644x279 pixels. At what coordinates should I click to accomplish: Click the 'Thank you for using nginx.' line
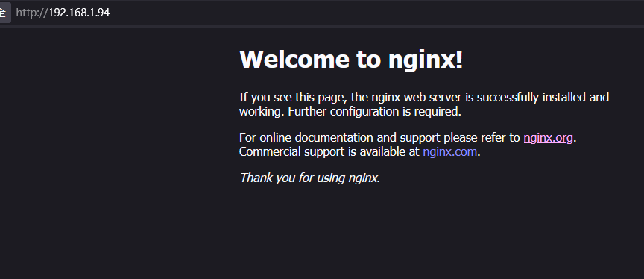310,178
